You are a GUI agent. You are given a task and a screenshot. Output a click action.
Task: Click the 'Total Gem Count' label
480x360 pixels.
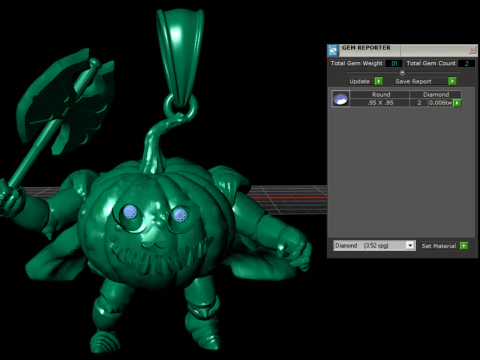pyautogui.click(x=431, y=63)
